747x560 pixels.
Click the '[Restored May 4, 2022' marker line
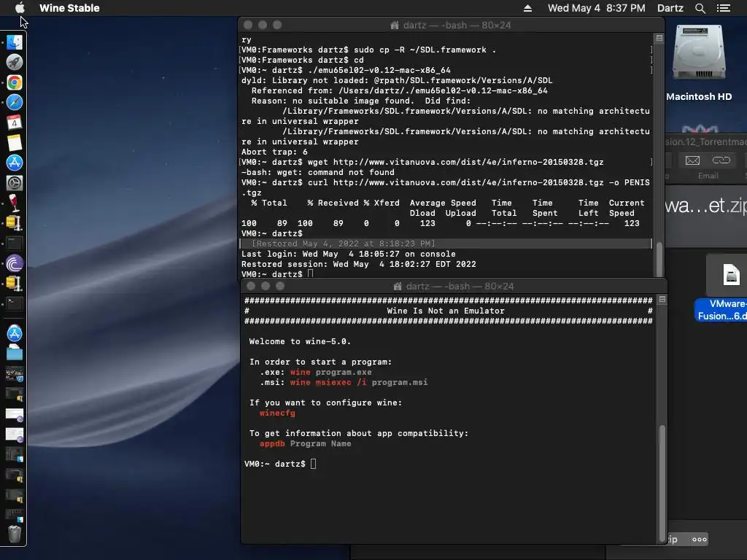(x=343, y=244)
